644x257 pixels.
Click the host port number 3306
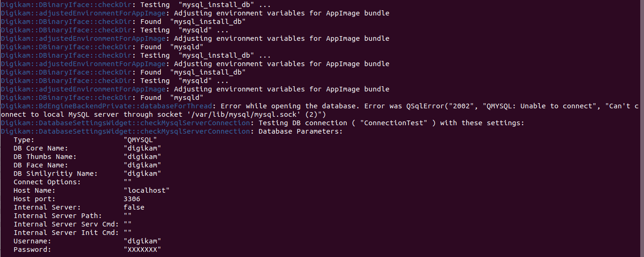click(132, 199)
